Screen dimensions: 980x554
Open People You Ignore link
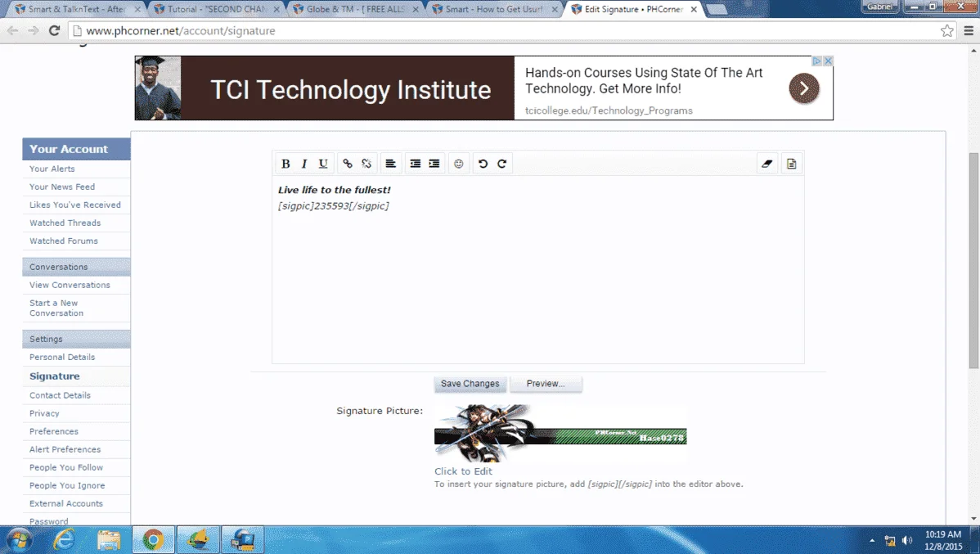pyautogui.click(x=67, y=486)
